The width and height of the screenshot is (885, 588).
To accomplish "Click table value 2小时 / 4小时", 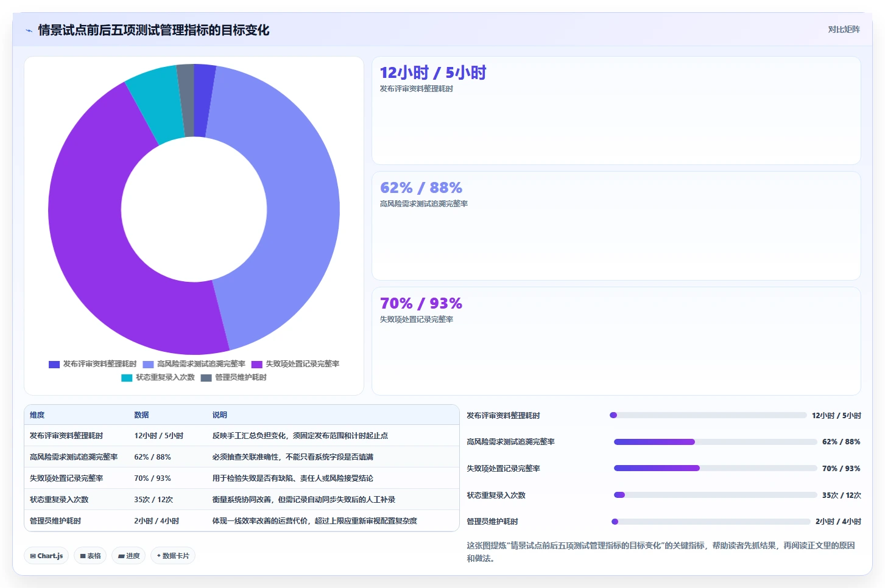I will tap(157, 521).
